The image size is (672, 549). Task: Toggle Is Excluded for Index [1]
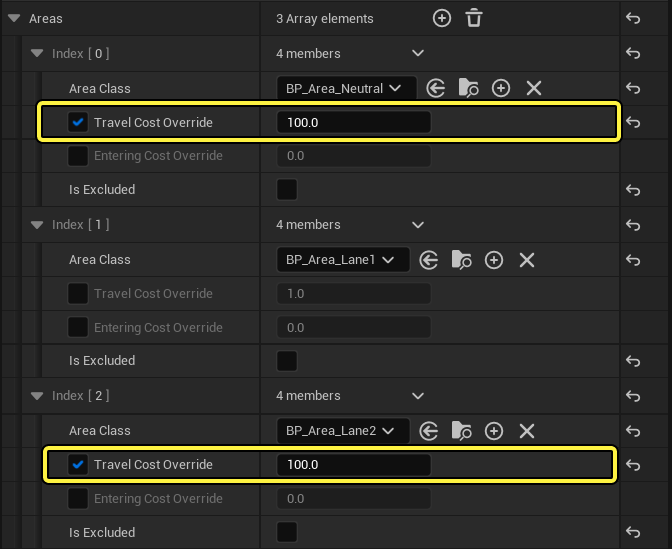tap(287, 361)
